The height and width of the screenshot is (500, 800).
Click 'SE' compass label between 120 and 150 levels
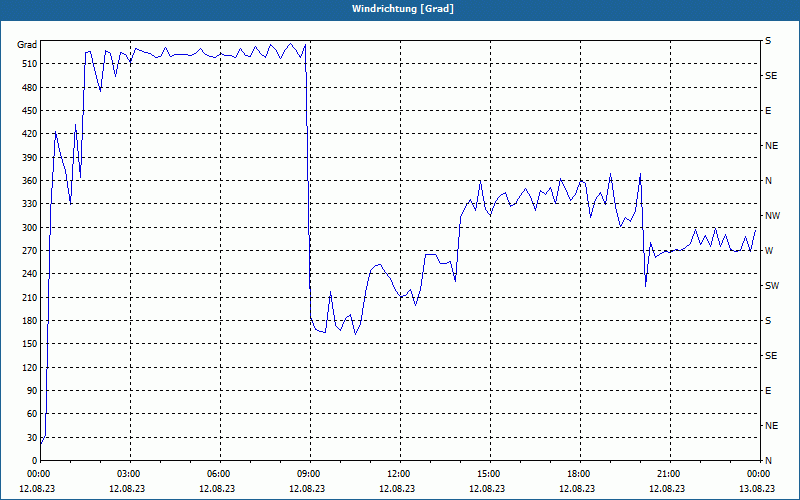click(771, 356)
